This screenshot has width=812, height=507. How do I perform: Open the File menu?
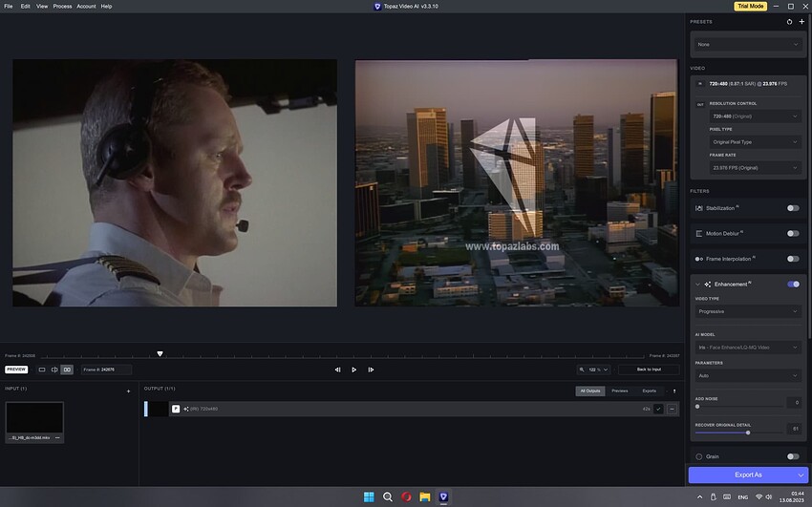9,7
